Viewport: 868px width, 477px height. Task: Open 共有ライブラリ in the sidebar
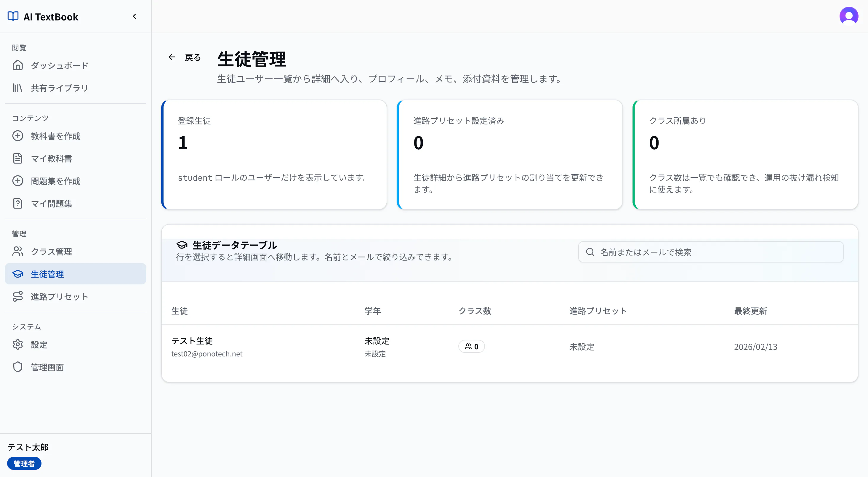pos(76,88)
